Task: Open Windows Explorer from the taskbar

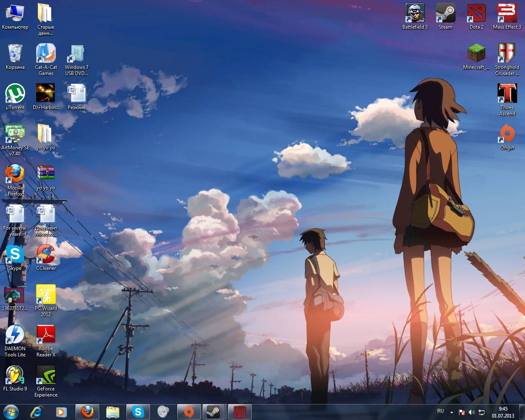Action: click(113, 412)
